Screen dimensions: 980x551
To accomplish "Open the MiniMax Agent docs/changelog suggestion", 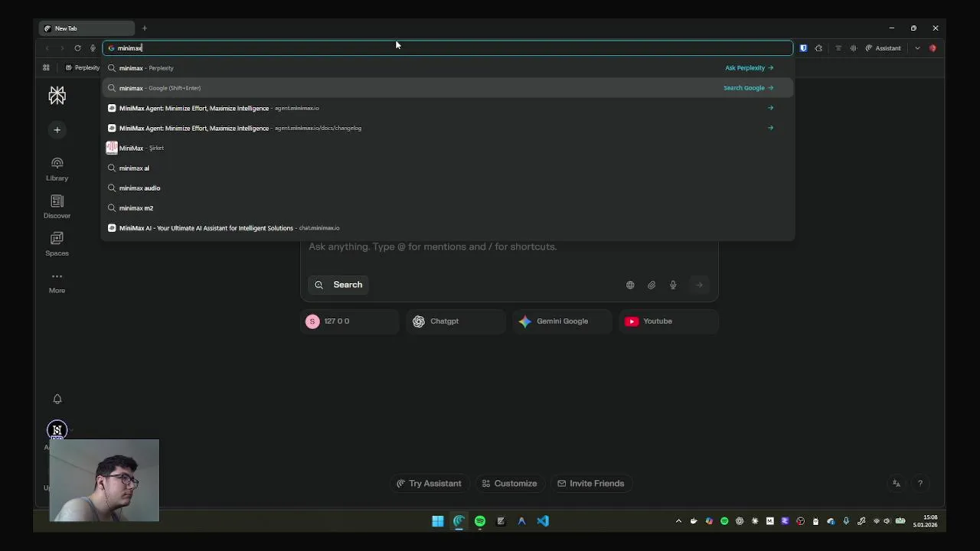I will coord(448,128).
